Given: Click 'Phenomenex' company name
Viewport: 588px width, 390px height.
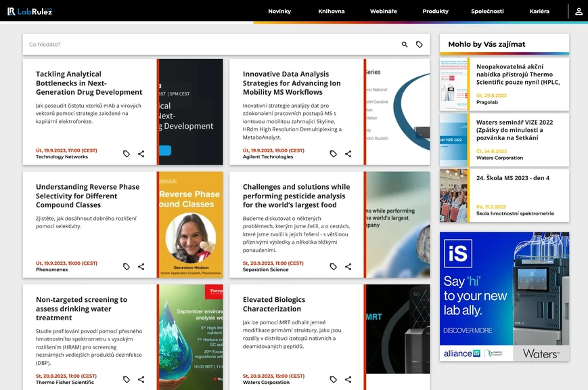Looking at the screenshot, I should click(51, 269).
